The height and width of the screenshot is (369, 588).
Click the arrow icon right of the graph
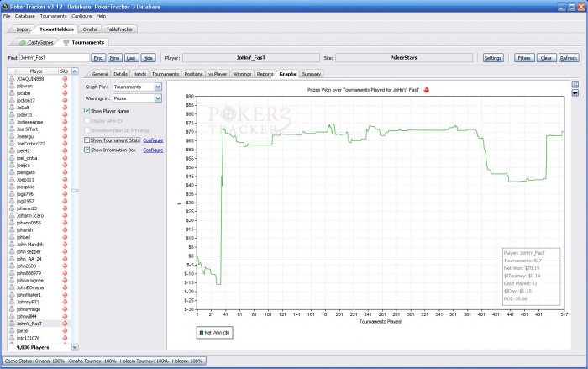575,93
